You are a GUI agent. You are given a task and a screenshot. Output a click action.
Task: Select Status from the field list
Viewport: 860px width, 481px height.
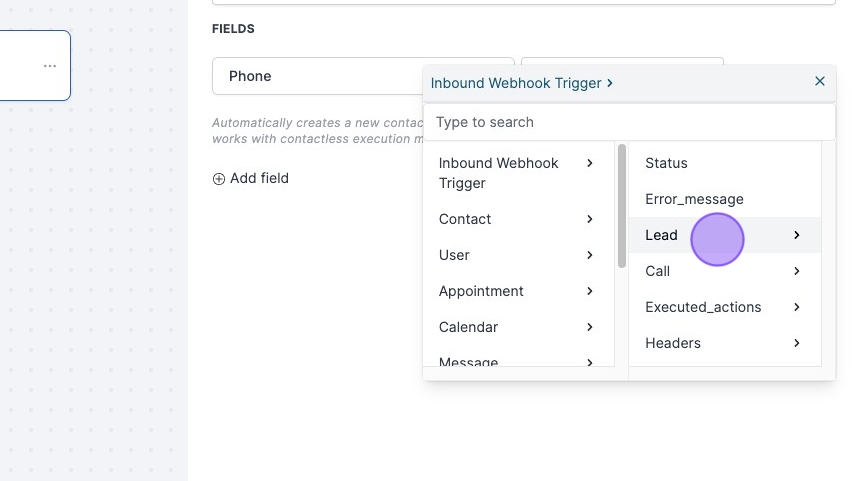[667, 163]
